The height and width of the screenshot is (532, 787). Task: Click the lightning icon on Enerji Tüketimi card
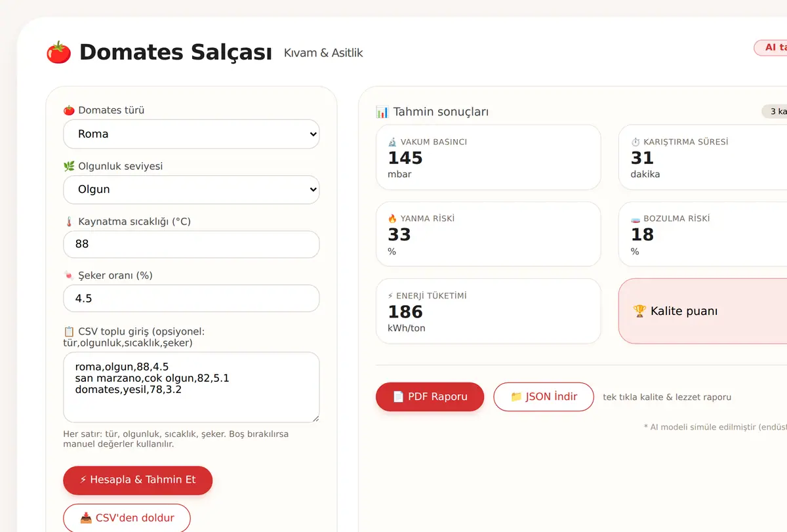391,296
